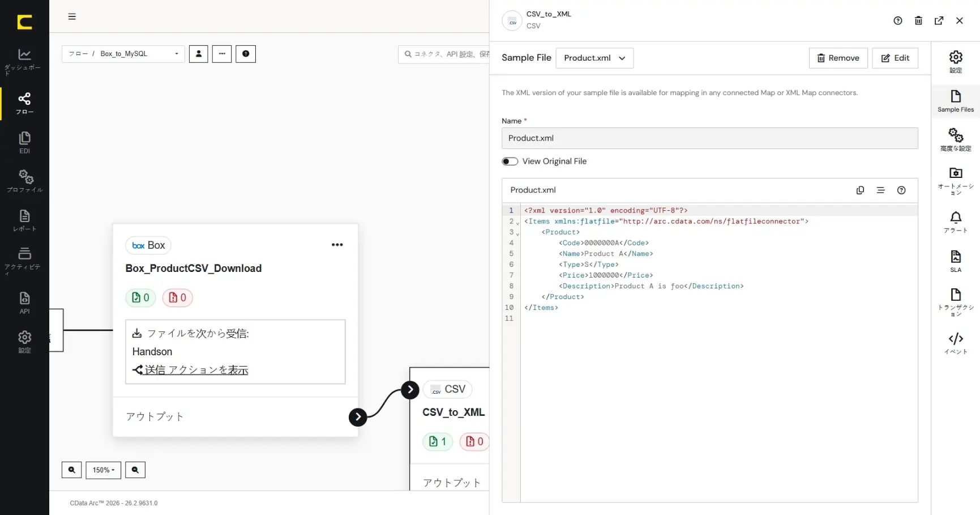Click the Code element on line 4

[x=604, y=243]
